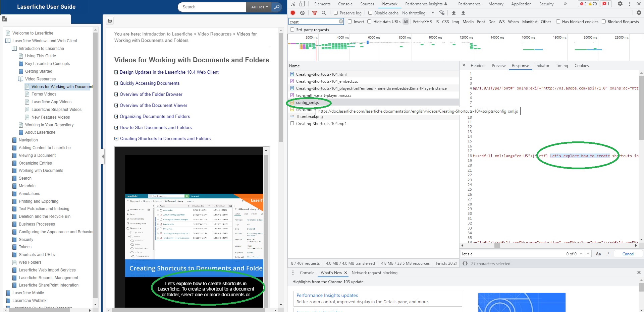Viewport: 644px width, 312px height.
Task: Switch to the Elements panel tab
Action: click(x=322, y=4)
